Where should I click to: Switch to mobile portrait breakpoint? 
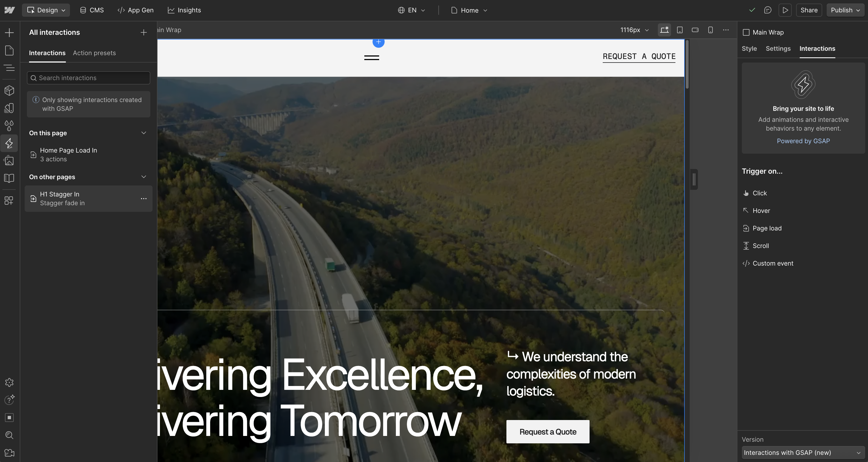pos(710,30)
